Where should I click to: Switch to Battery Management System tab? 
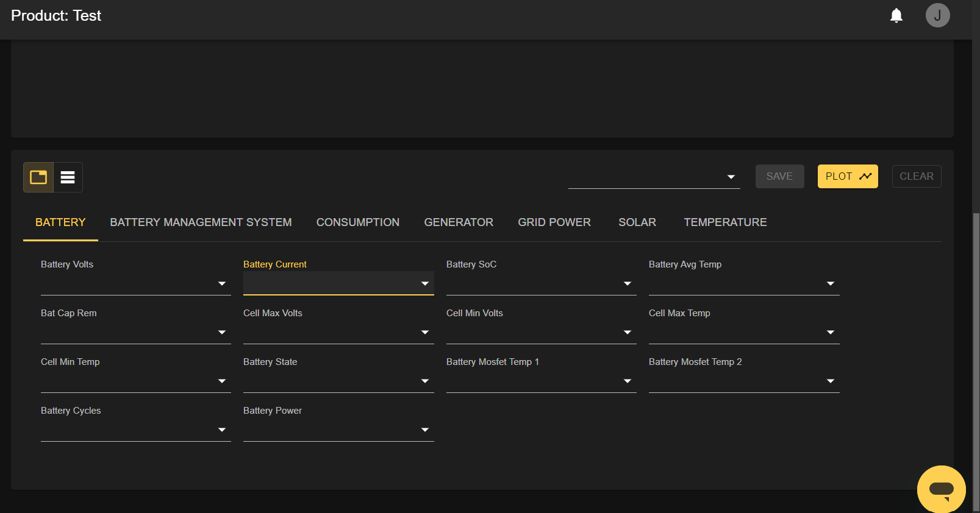click(201, 222)
